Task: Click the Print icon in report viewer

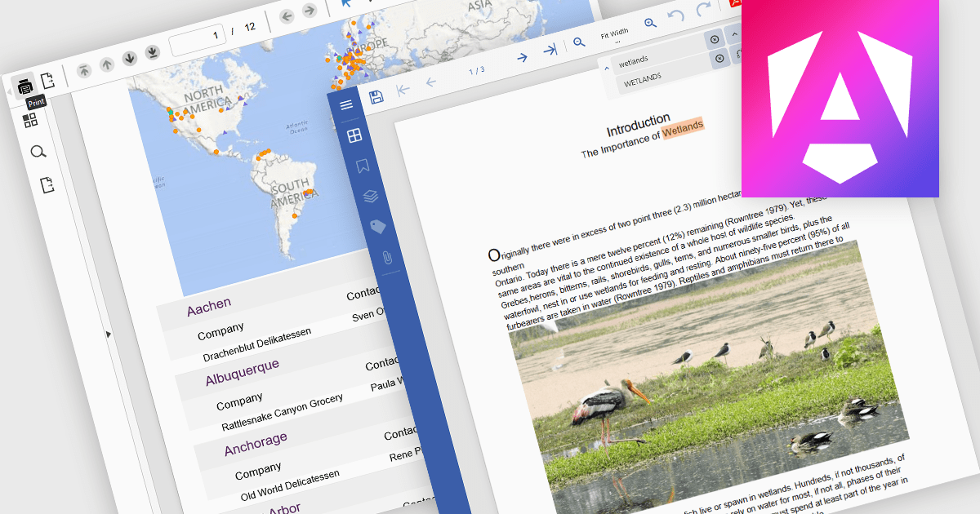Action: (25, 86)
